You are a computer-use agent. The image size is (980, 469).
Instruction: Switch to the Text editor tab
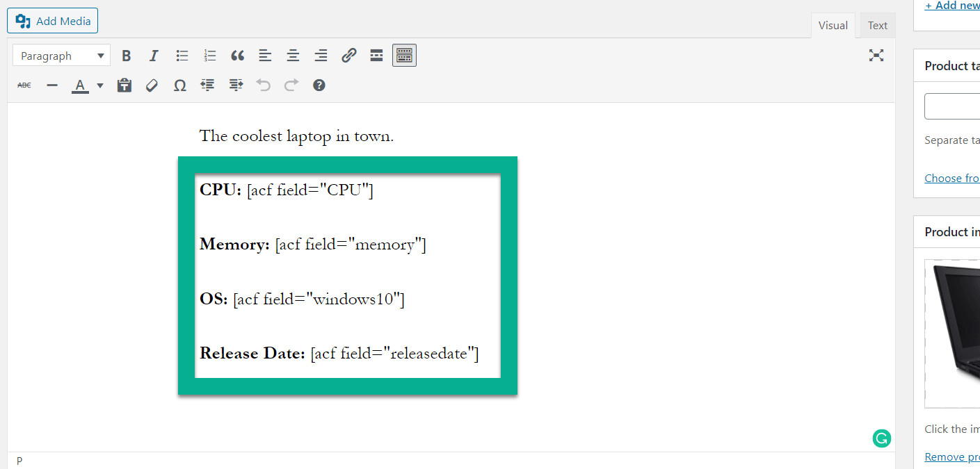click(877, 26)
